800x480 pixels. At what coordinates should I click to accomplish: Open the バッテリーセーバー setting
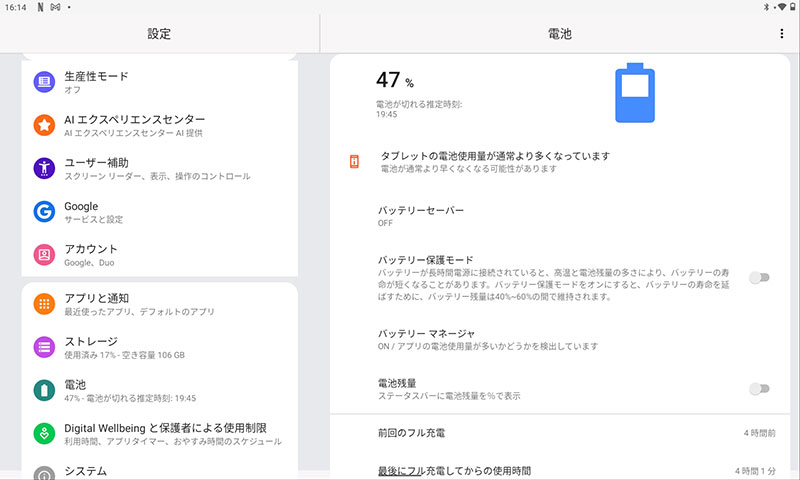pyautogui.click(x=560, y=216)
